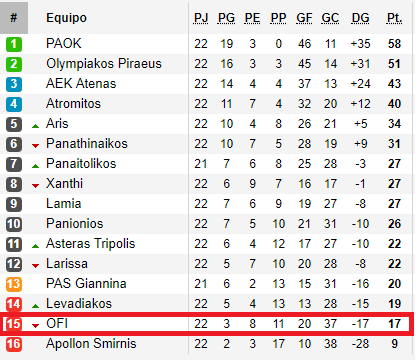Select the highlighted OFI row
This screenshot has height=360, width=416.
coord(207,324)
